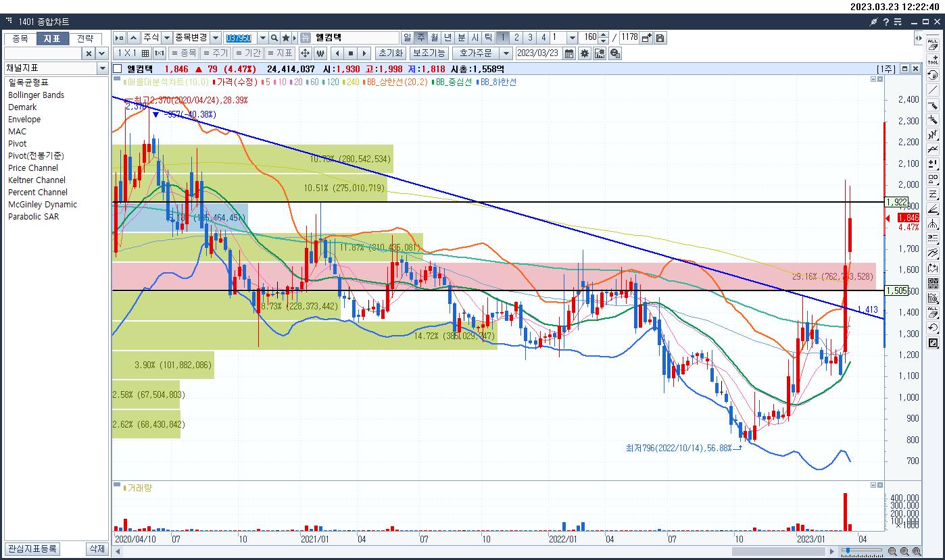
Task: Expand the 호가주문 dropdown arrow
Action: click(507, 53)
